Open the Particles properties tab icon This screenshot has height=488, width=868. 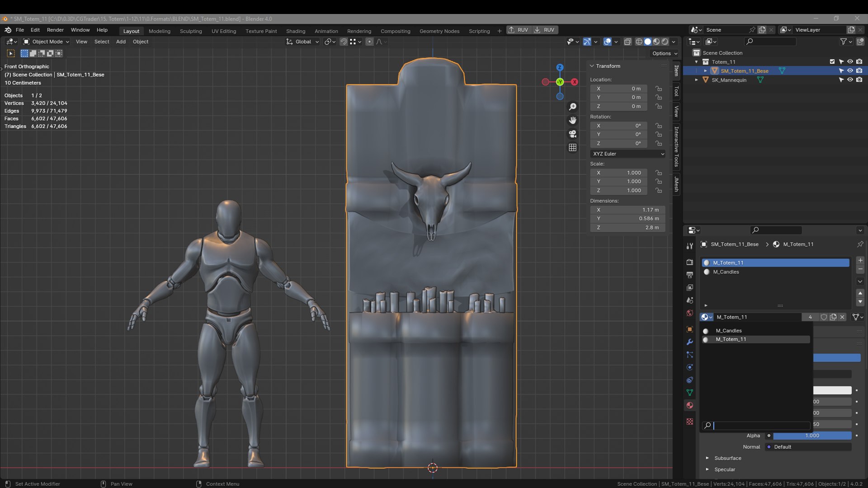coord(689,355)
